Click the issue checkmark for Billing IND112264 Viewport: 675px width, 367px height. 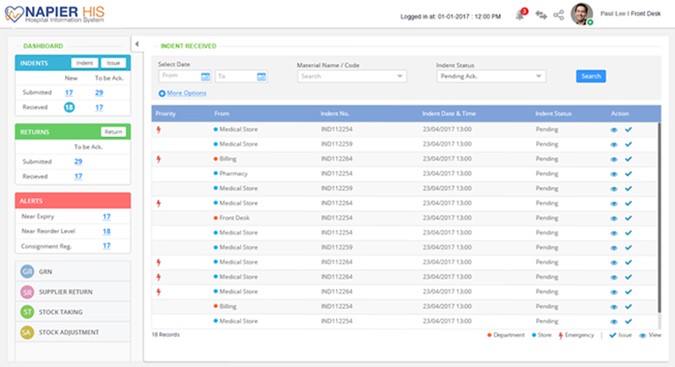(629, 159)
